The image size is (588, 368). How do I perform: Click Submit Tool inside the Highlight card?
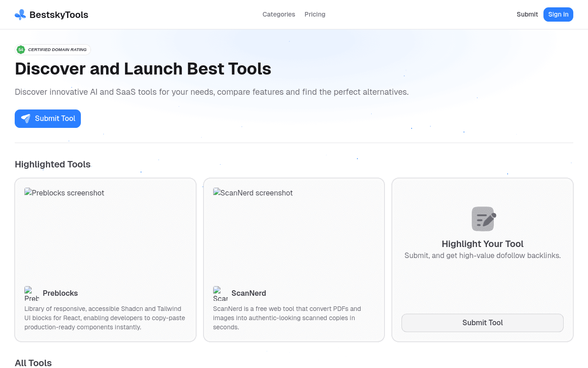click(x=482, y=322)
